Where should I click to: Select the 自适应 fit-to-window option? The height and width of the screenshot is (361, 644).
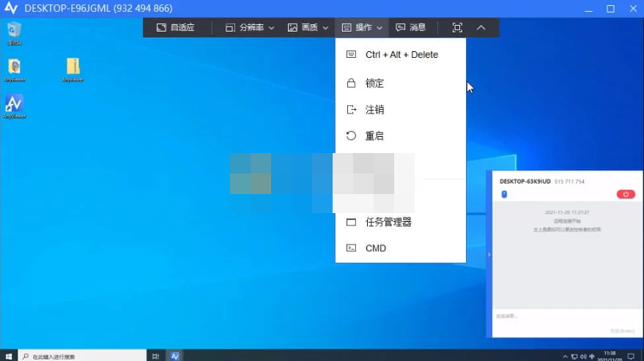click(x=175, y=28)
